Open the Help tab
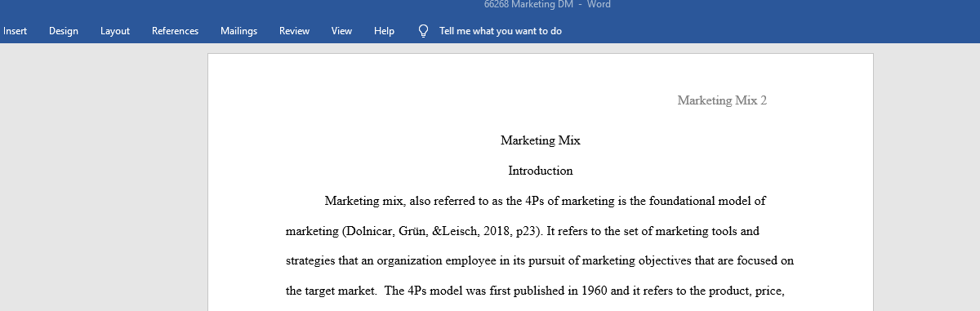 (x=384, y=31)
